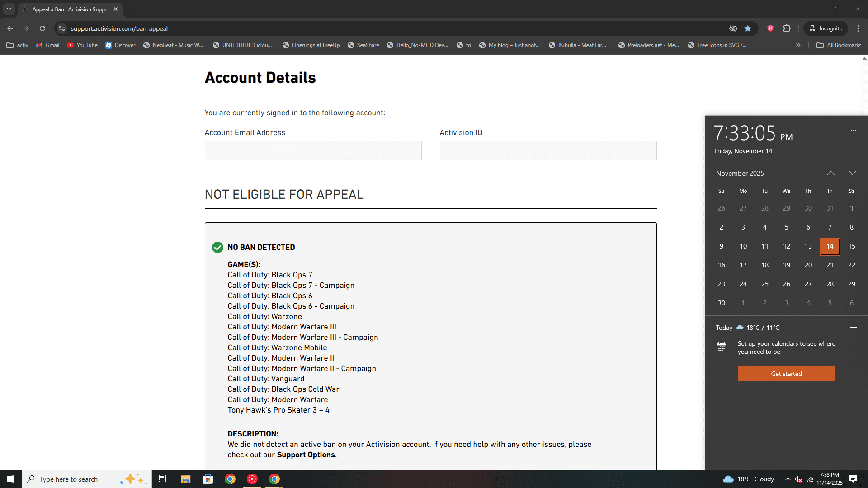Open File Explorer from the taskbar
868x488 pixels.
pos(185,479)
